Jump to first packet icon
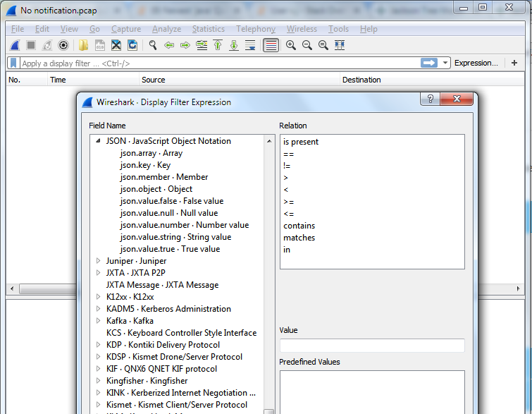 218,45
